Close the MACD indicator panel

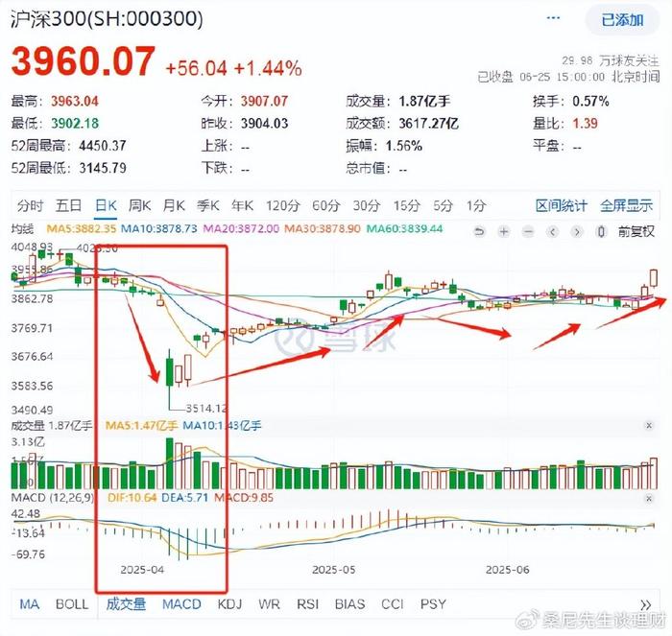pos(649,499)
